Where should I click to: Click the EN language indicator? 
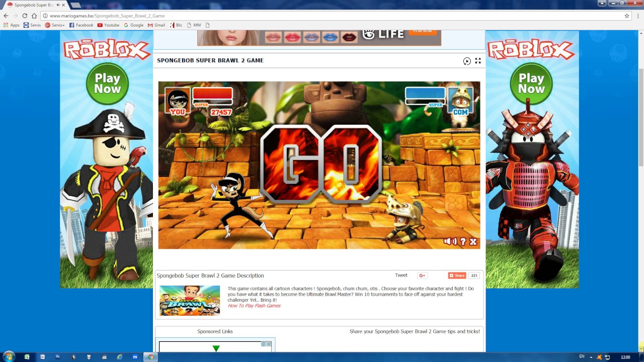point(582,356)
